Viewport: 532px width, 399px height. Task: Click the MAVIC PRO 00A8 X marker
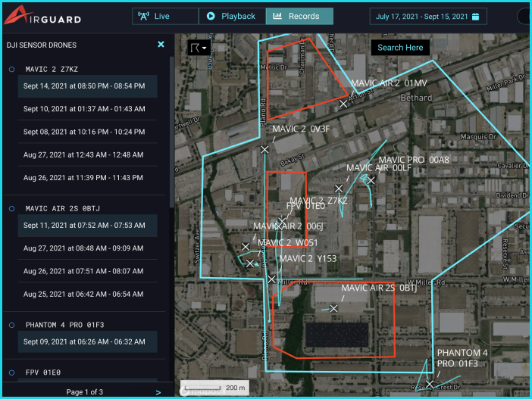[371, 181]
